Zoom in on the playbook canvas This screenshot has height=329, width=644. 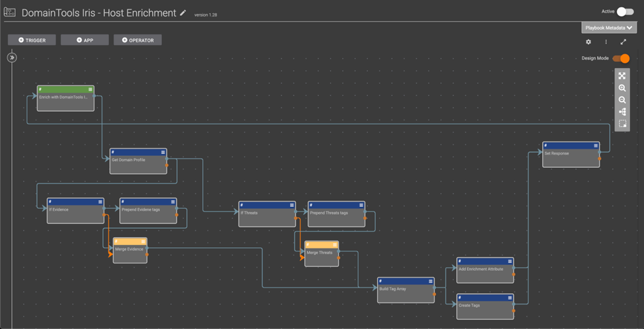pyautogui.click(x=622, y=88)
